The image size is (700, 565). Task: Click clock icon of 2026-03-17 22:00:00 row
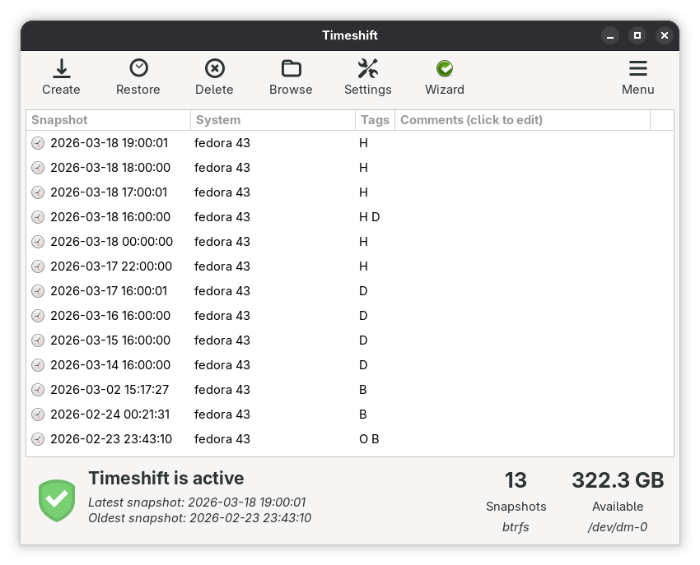click(38, 266)
